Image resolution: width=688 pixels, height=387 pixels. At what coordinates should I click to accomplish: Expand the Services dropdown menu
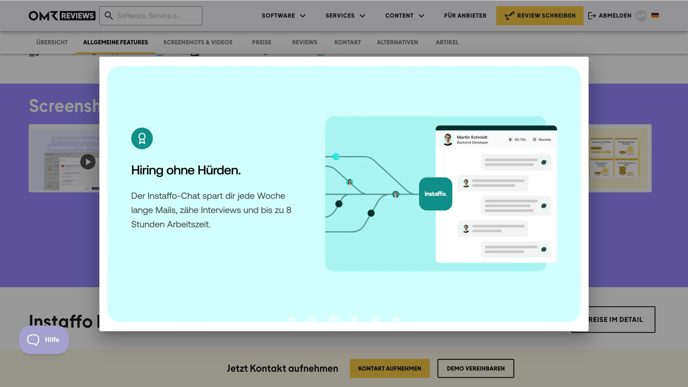345,16
